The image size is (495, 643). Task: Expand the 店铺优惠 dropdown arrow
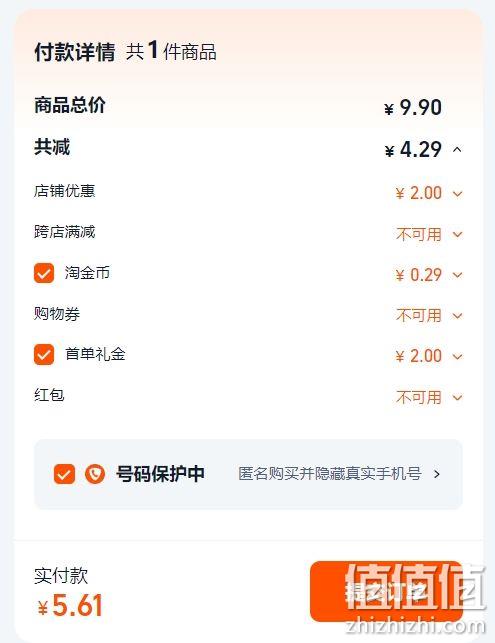point(457,194)
